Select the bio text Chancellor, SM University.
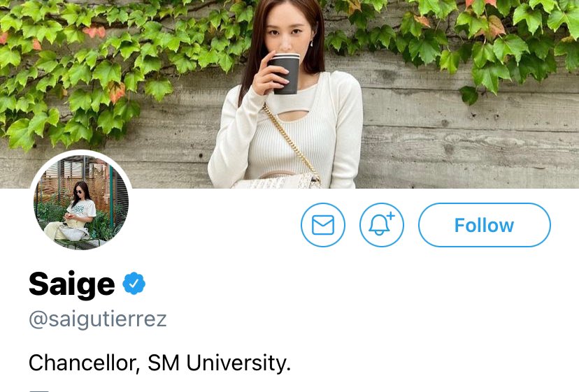Image resolution: width=579 pixels, height=392 pixels. [x=159, y=363]
